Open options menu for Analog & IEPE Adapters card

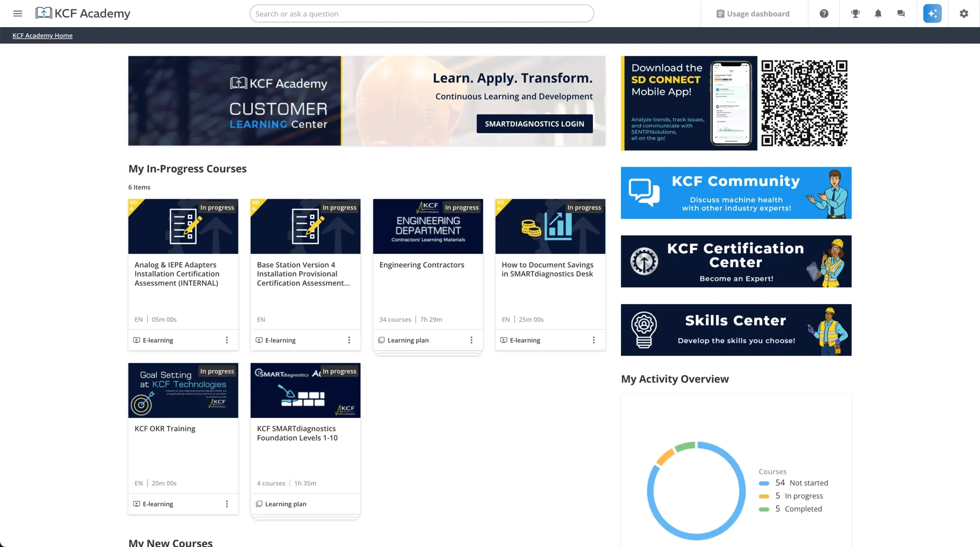(x=227, y=340)
